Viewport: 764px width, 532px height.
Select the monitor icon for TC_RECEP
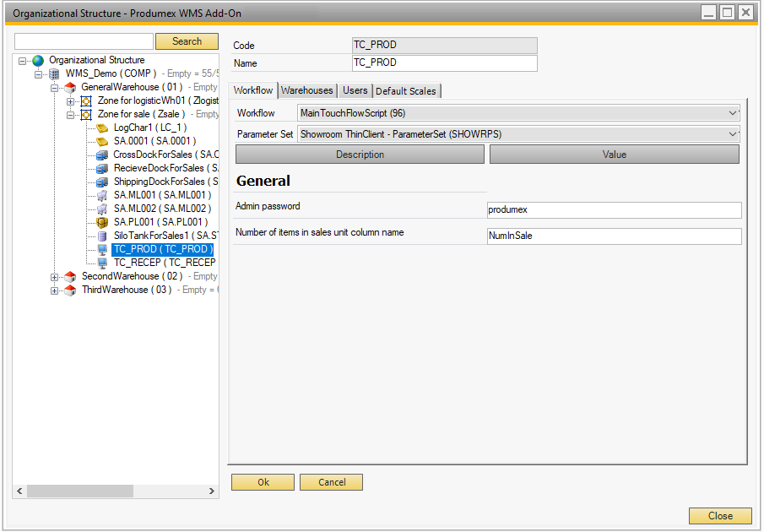click(101, 263)
